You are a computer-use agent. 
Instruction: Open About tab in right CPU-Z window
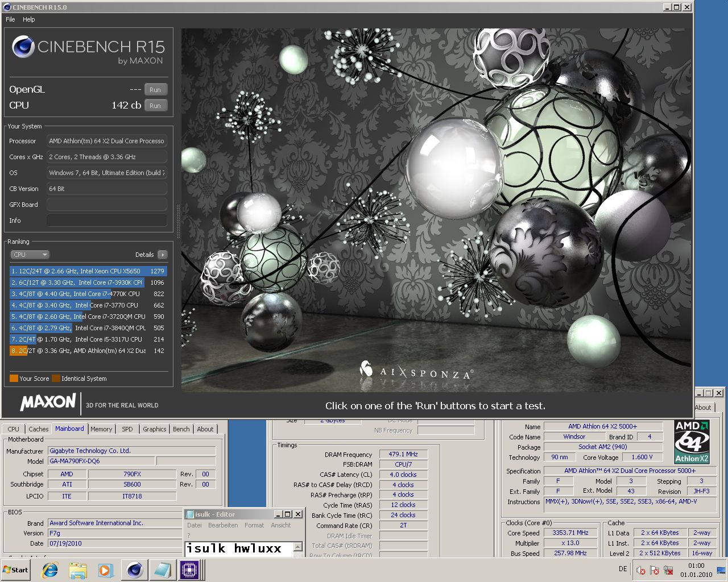(703, 408)
